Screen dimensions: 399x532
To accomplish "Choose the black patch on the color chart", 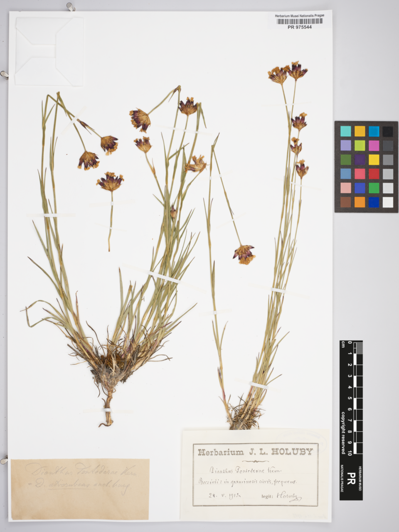I will coord(387,131).
